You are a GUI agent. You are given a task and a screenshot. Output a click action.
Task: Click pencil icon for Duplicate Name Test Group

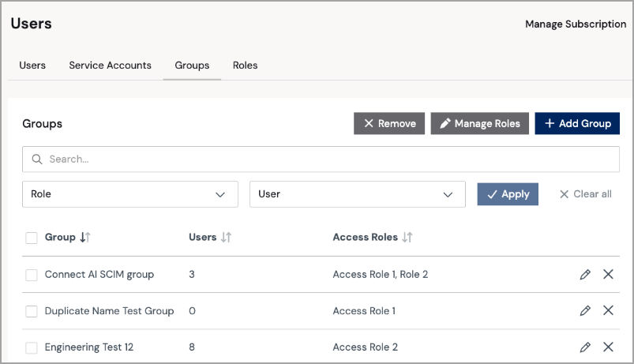coord(585,310)
